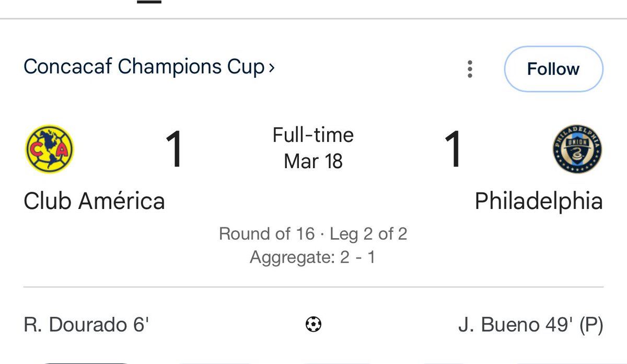627x364 pixels.
Task: Click the divider above the goal scorers
Action: 313,287
